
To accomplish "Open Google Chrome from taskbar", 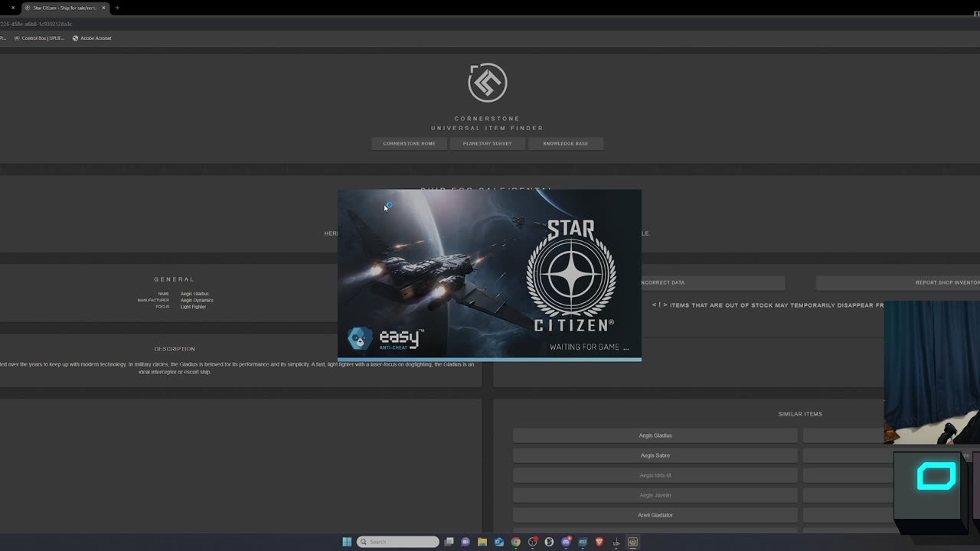I will [516, 542].
